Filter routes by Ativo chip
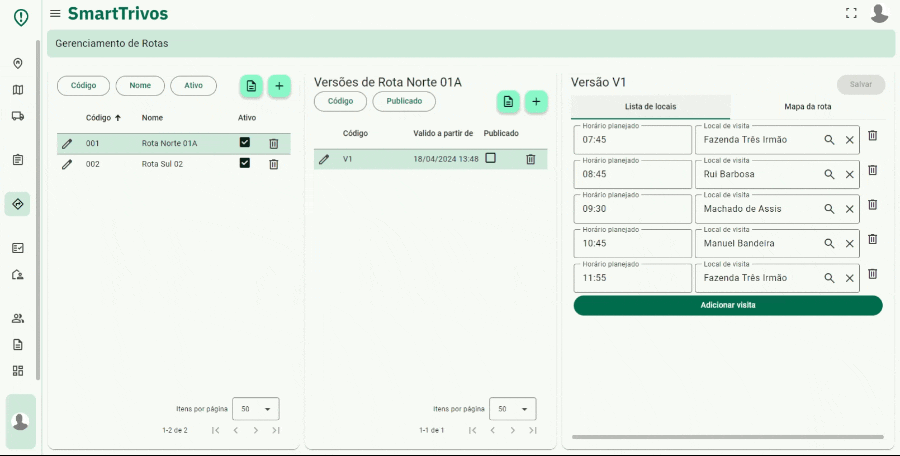This screenshot has height=456, width=900. click(x=193, y=86)
